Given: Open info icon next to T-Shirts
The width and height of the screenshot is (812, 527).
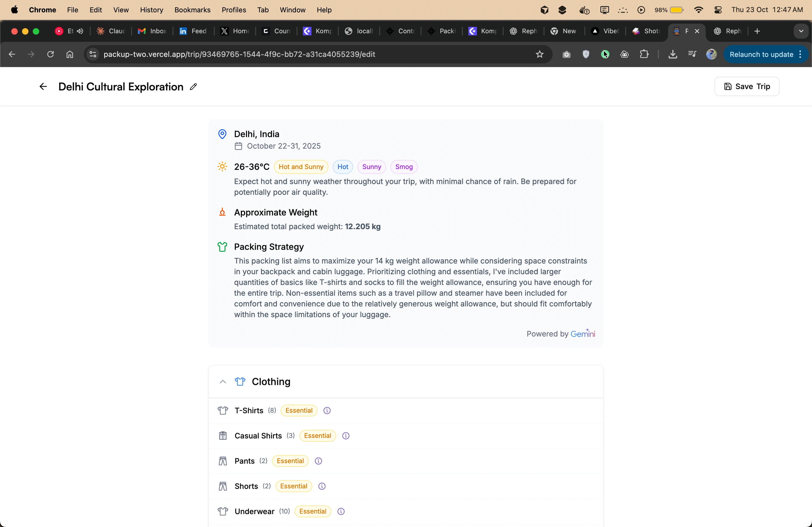Looking at the screenshot, I should (x=327, y=411).
